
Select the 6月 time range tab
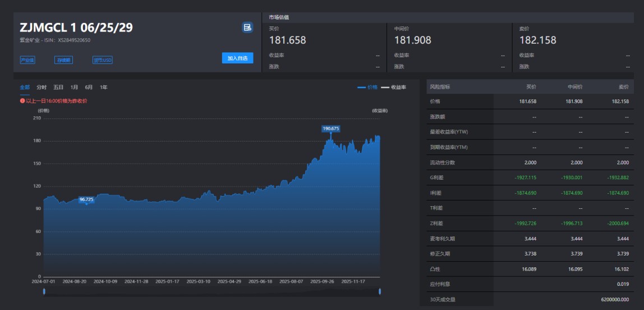(89, 88)
